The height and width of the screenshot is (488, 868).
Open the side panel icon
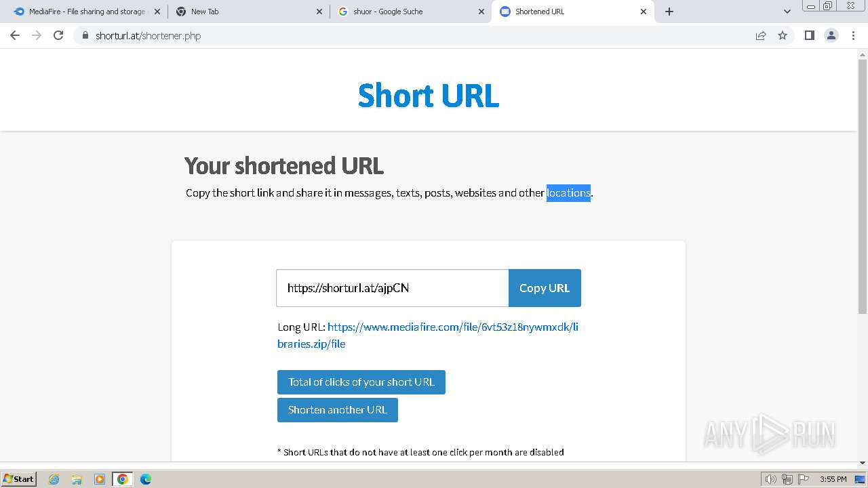809,36
